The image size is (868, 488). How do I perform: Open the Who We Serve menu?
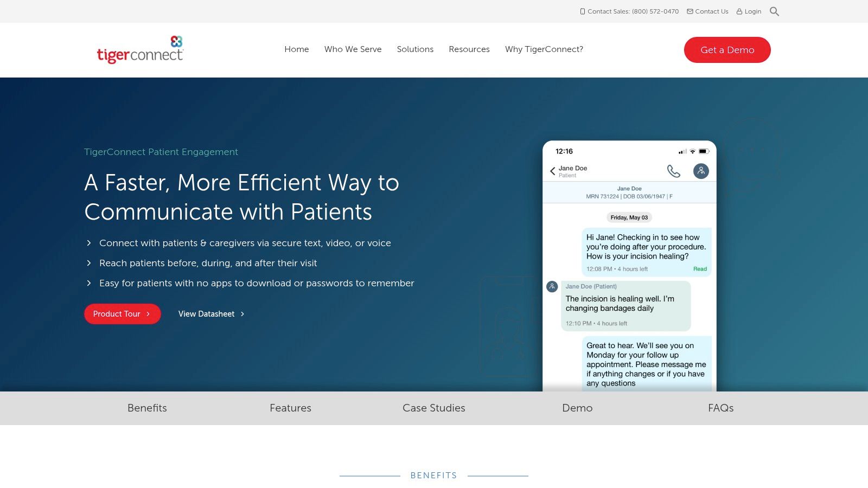click(x=353, y=49)
